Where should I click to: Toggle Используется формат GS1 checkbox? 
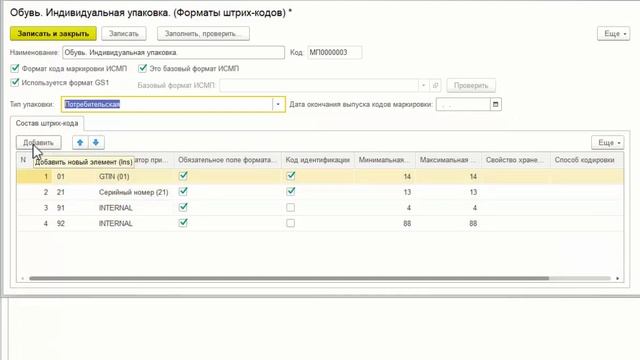click(x=15, y=82)
